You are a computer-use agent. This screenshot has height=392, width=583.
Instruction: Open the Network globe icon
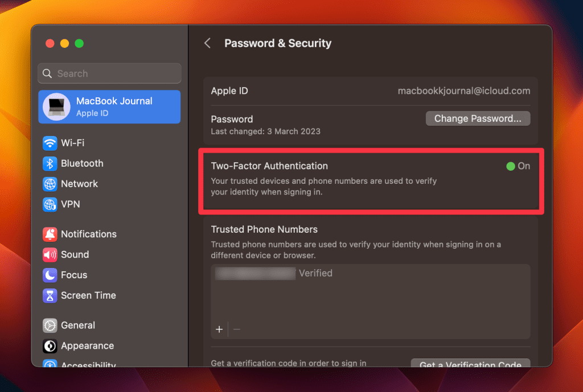tap(50, 184)
